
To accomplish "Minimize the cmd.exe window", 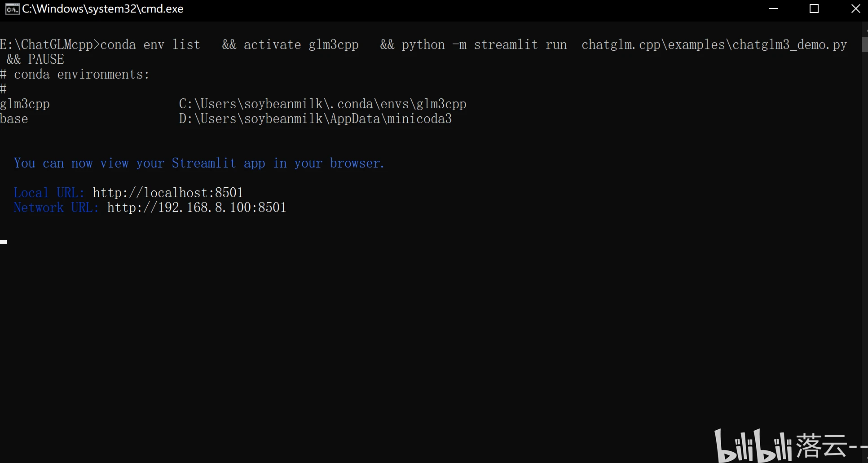I will 773,9.
